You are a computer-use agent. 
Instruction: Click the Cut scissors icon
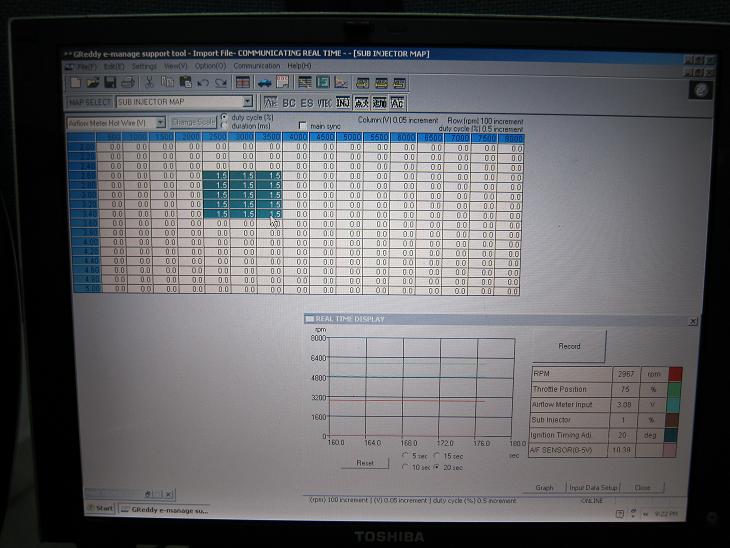pyautogui.click(x=149, y=82)
